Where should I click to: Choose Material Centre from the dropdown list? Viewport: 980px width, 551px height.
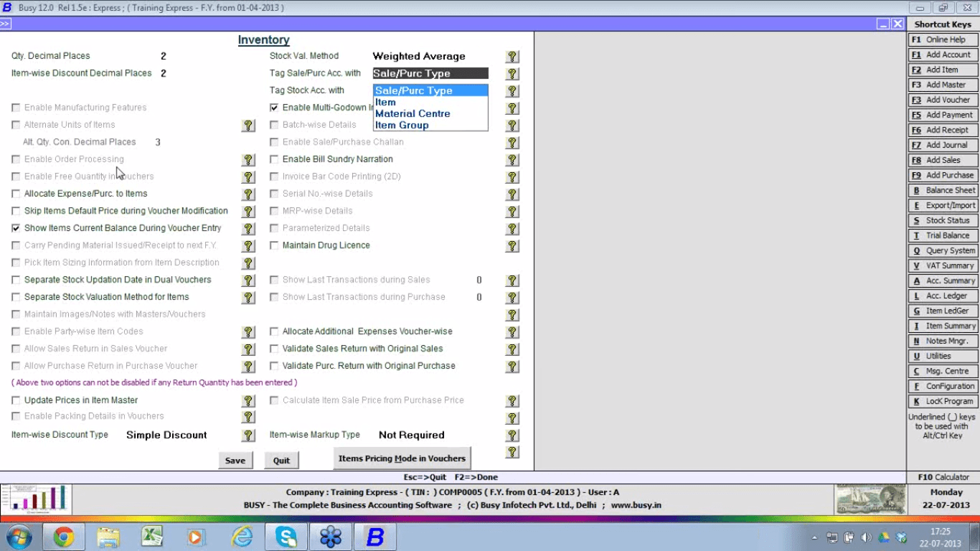[430, 113]
